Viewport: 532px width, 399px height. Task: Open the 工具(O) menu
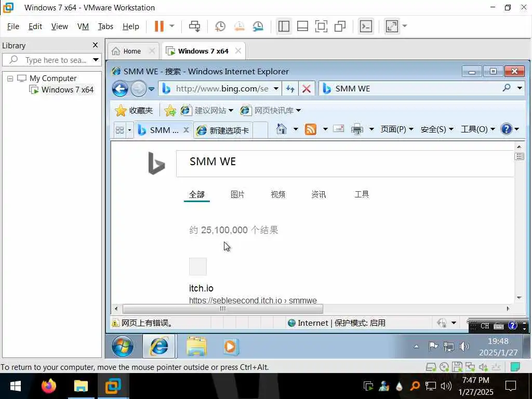click(x=478, y=129)
